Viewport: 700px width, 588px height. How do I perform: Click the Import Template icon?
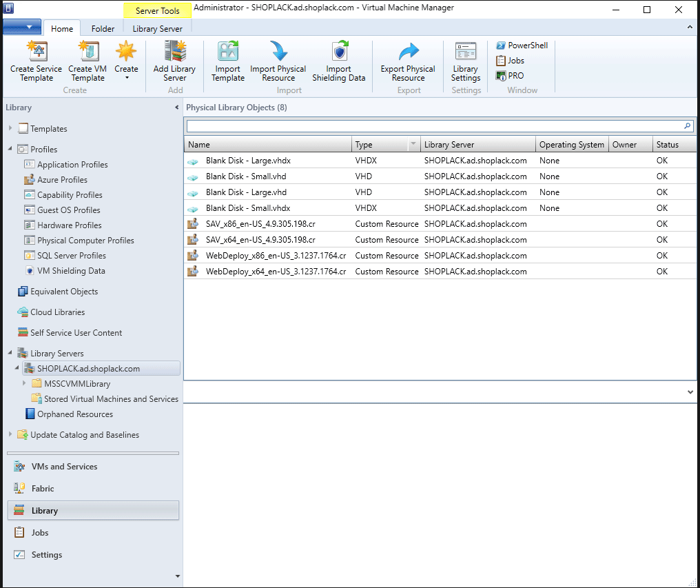click(x=227, y=52)
